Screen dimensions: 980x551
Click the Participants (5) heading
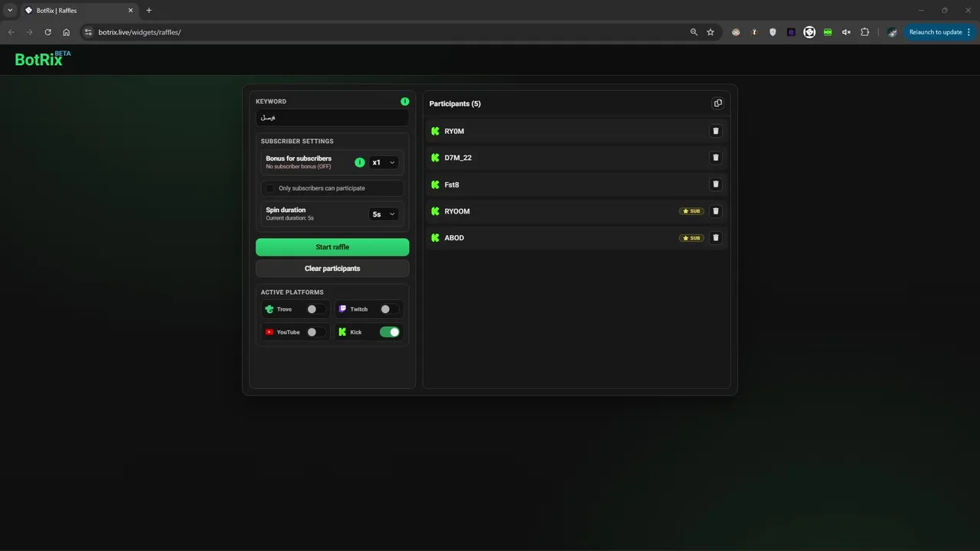pyautogui.click(x=455, y=103)
